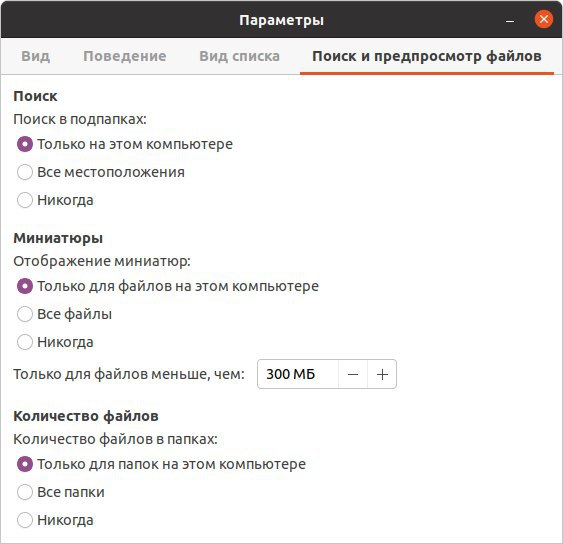Select Только для файлов на этом компьютере
Screen dimensions: 563x544
tap(168, 287)
